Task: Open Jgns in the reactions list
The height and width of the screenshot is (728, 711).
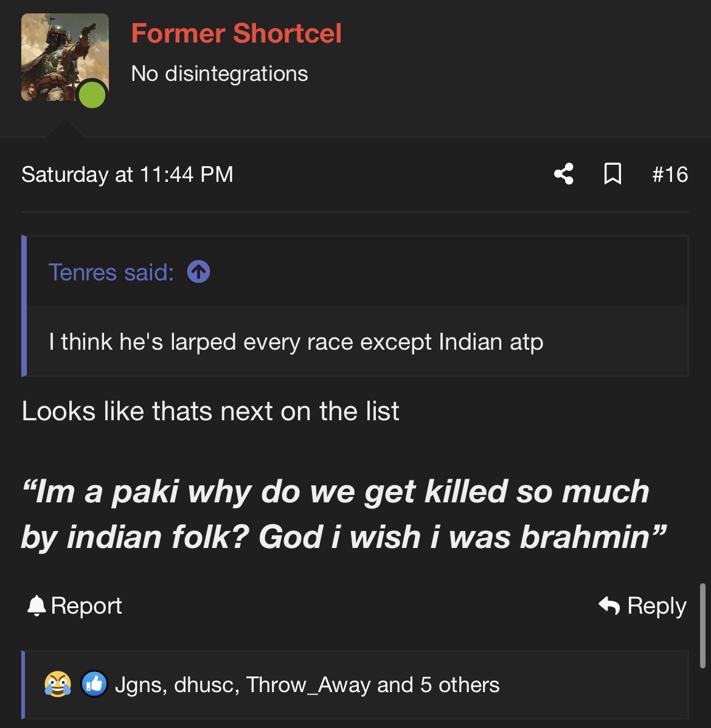Action: coord(140,685)
